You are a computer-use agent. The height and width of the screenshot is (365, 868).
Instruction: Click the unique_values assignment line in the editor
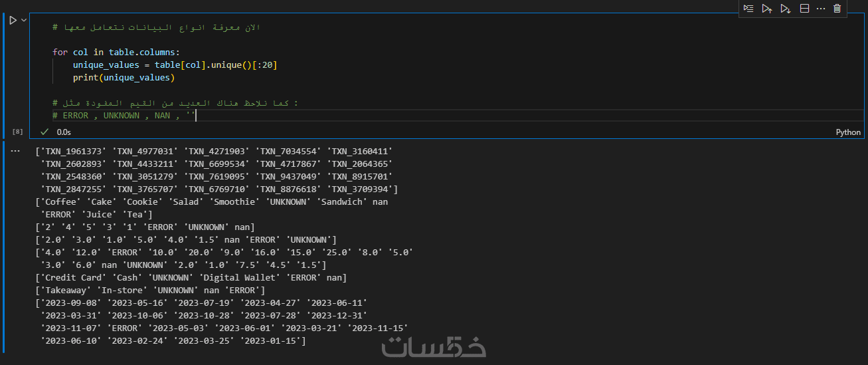(x=175, y=65)
